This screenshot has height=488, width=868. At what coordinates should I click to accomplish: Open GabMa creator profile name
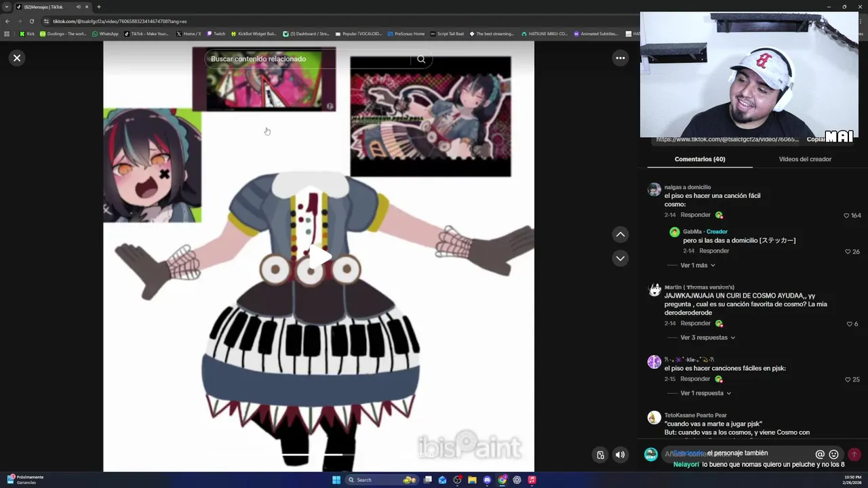692,232
